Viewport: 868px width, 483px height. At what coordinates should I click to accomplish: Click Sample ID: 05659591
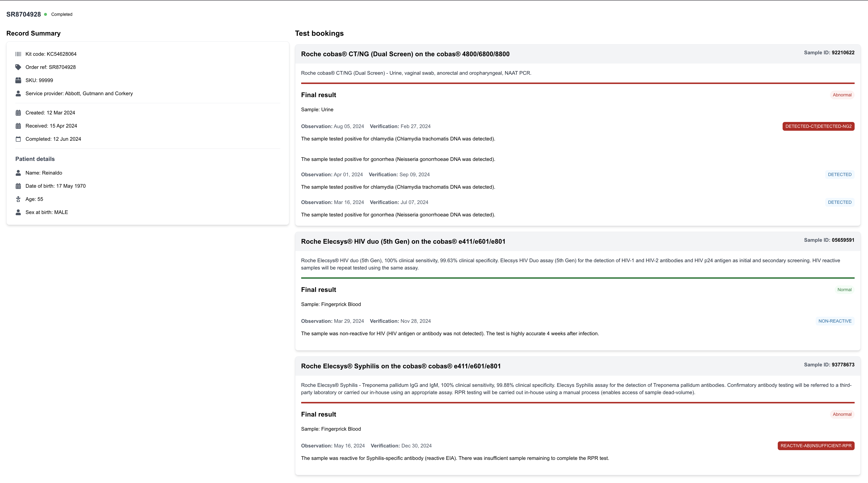tap(829, 240)
